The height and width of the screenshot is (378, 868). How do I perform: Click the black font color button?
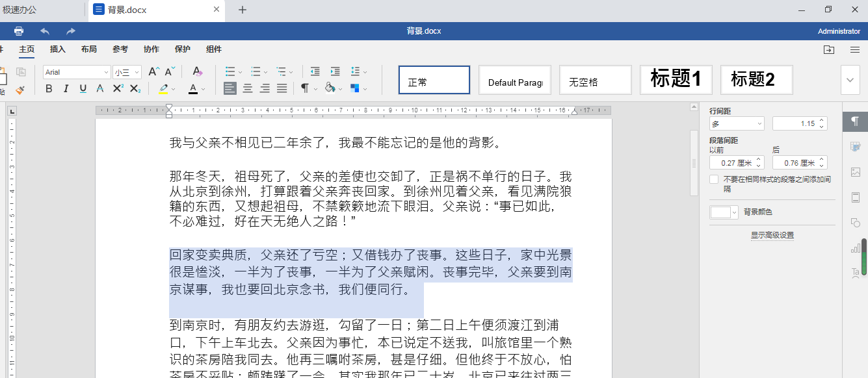point(193,89)
